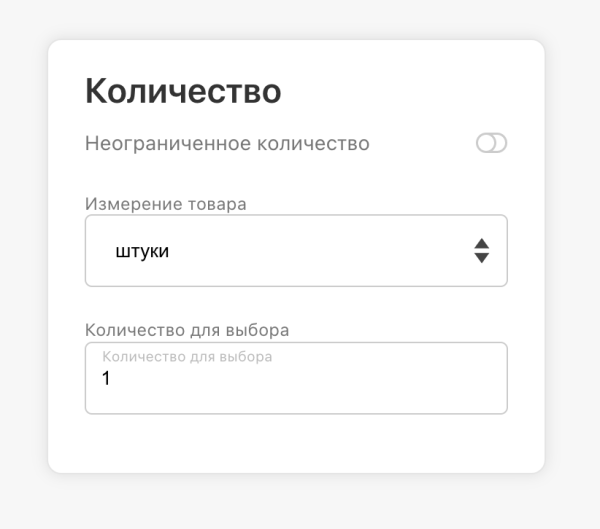
Task: Click the floating placeholder inside the quantity field
Action: tap(187, 356)
